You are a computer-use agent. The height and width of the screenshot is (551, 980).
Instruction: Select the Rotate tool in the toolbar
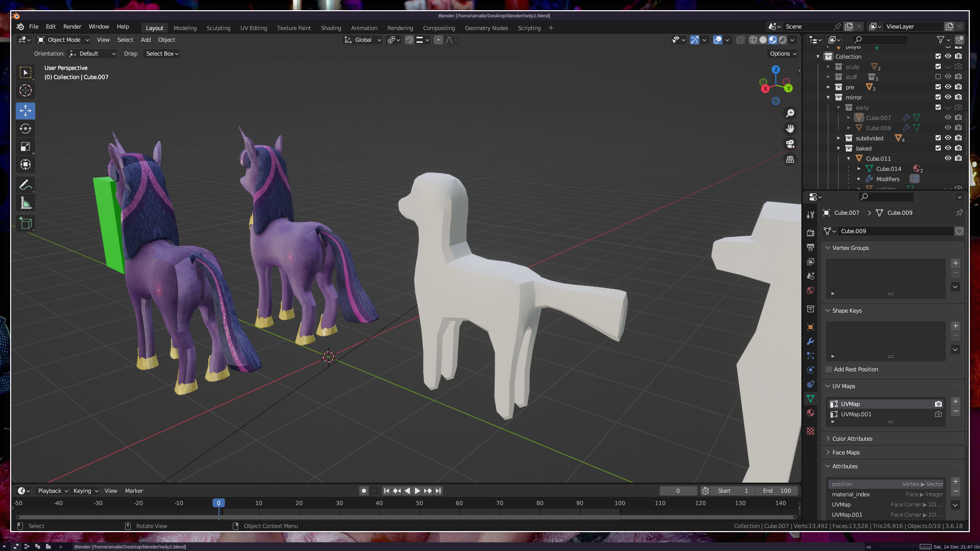click(26, 129)
